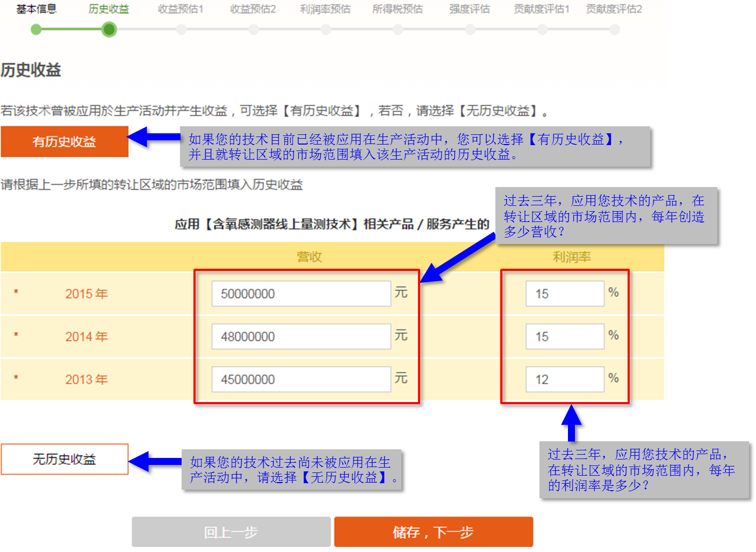Image resolution: width=756 pixels, height=552 pixels.
Task: Open the 强度评估 step
Action: (x=470, y=9)
